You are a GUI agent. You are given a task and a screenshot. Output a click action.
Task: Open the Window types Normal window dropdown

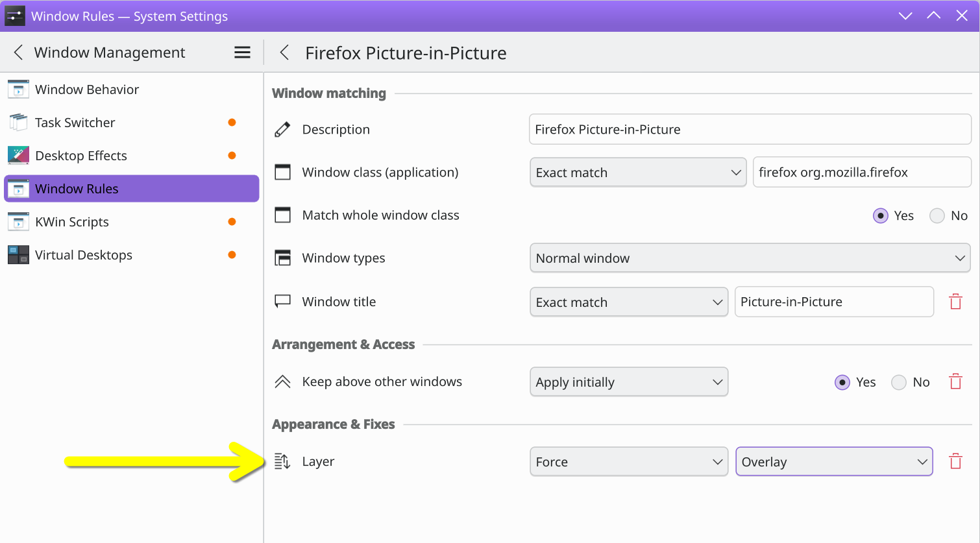pos(750,258)
